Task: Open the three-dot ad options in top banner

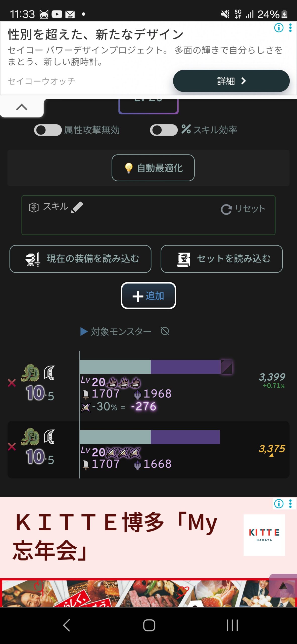Action: coord(290,28)
